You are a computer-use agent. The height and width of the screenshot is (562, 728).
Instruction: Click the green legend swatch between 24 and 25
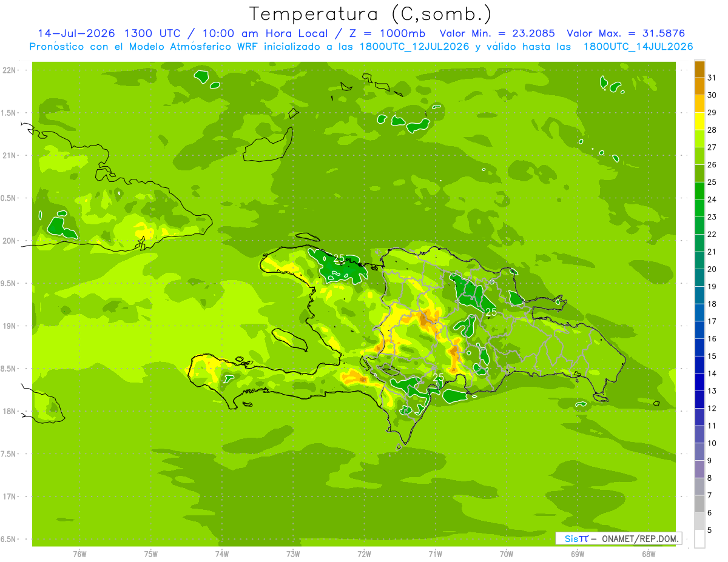coord(699,191)
